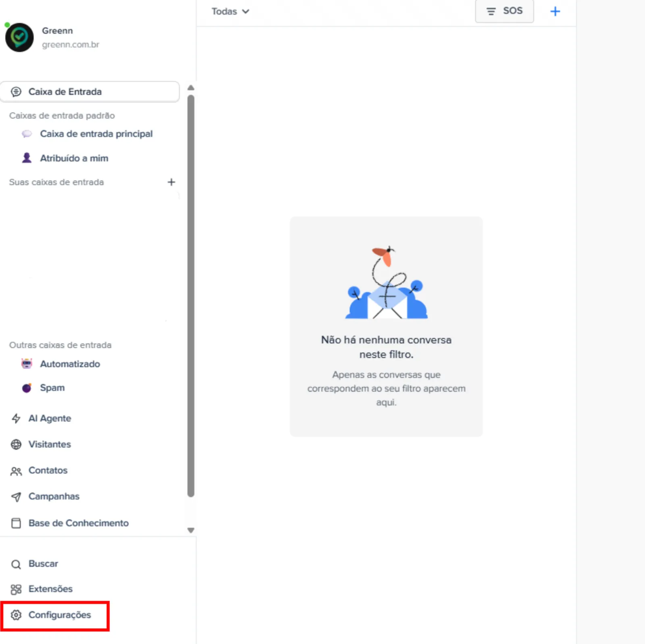Add a new inbox with the plus icon beside Suas caixas de entrada
645x644 pixels.
click(171, 182)
